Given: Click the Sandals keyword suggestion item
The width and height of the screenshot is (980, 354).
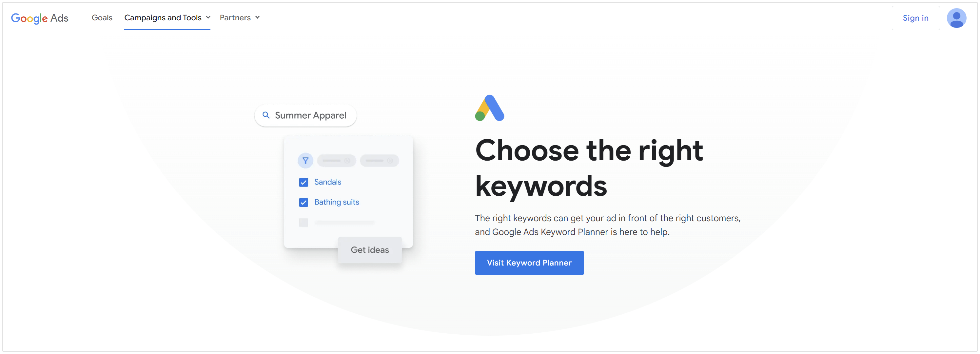Looking at the screenshot, I should (327, 182).
